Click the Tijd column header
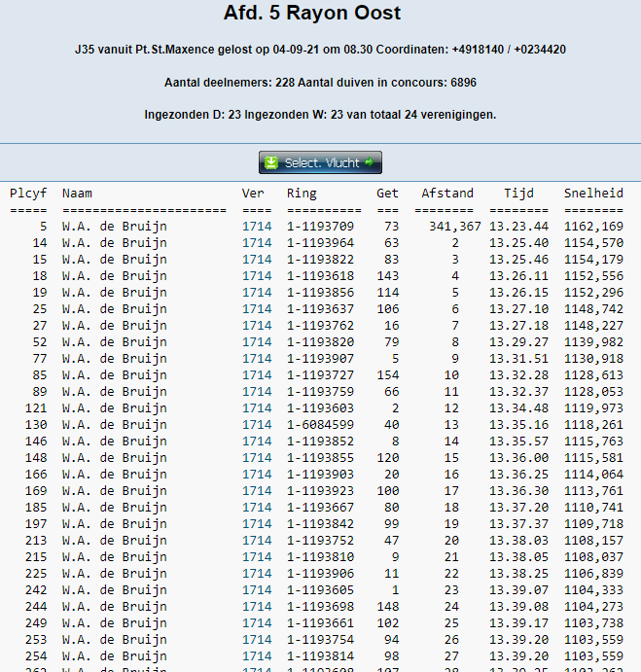Viewport: 641px width, 672px height. [x=518, y=194]
